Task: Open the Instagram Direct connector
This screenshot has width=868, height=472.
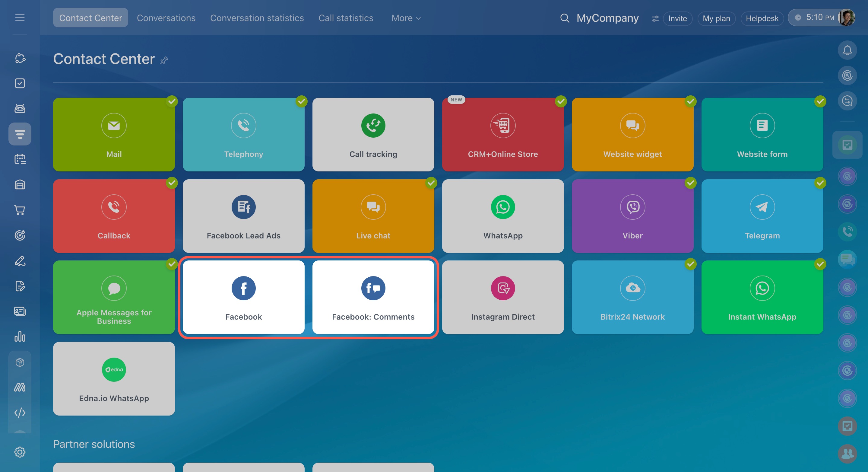Action: (x=503, y=297)
